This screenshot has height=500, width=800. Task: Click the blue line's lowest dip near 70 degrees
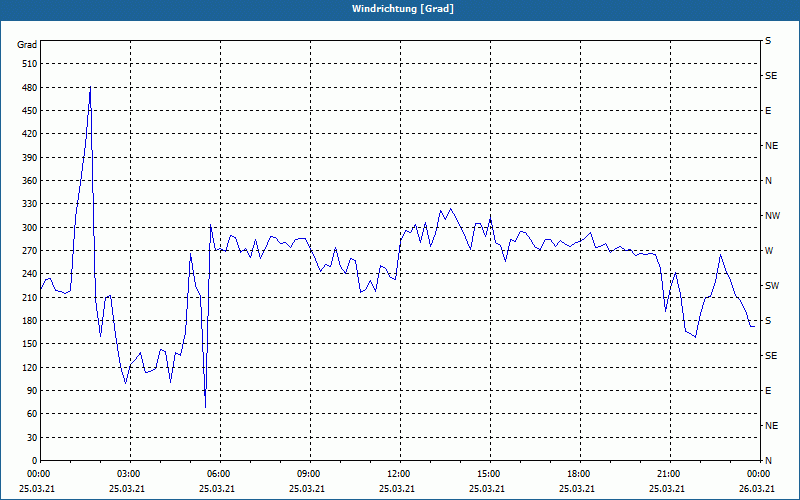tap(205, 407)
